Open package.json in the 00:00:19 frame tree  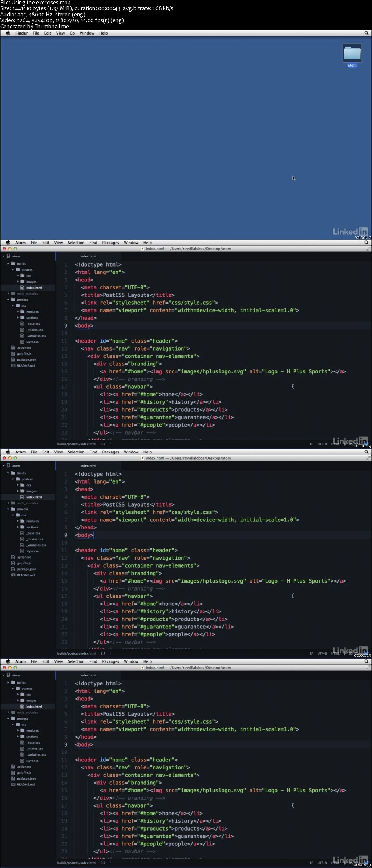(x=26, y=360)
